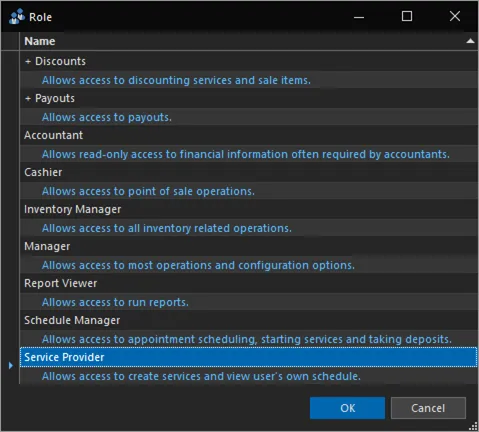479x432 pixels.
Task: Select the Accountant role
Action: (248, 135)
